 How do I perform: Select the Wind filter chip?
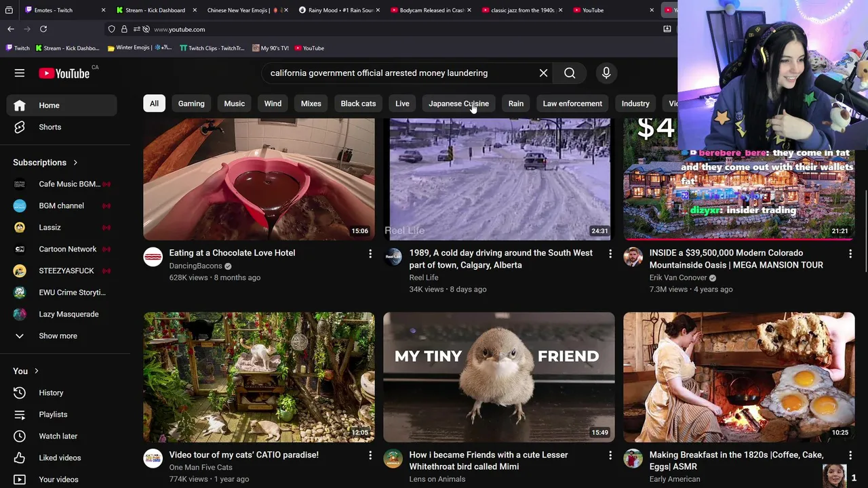tap(273, 104)
